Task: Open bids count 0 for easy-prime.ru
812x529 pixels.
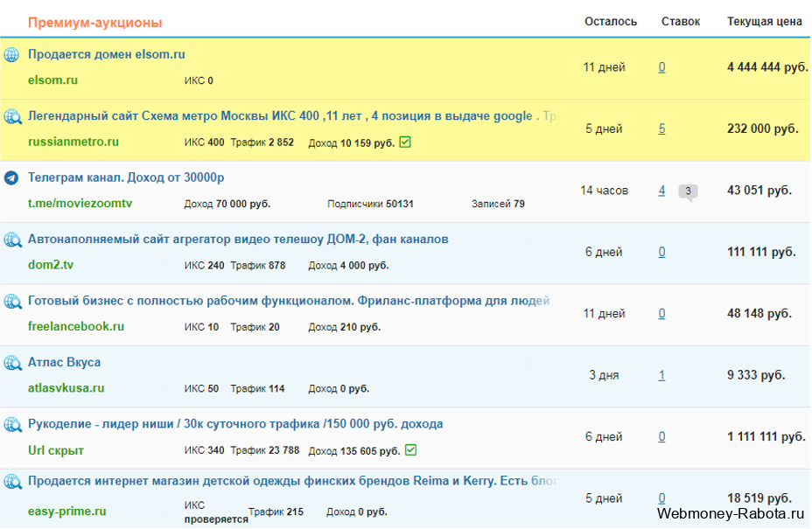Action: point(661,498)
